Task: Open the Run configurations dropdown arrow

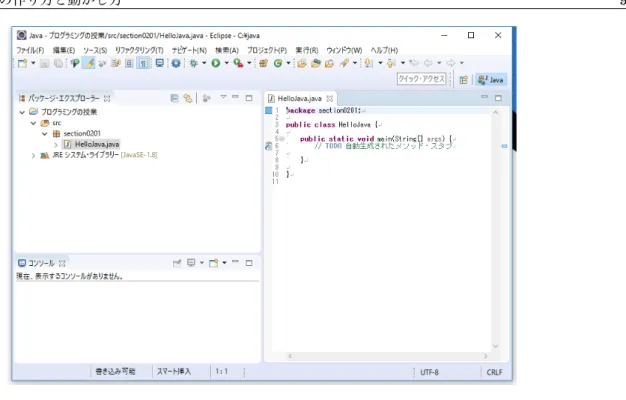Action: click(x=226, y=63)
